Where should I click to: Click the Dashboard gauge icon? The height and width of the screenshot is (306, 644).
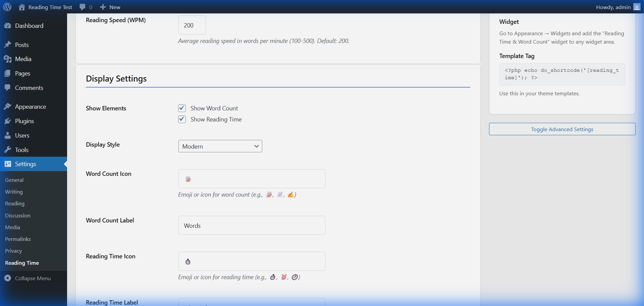coord(8,26)
